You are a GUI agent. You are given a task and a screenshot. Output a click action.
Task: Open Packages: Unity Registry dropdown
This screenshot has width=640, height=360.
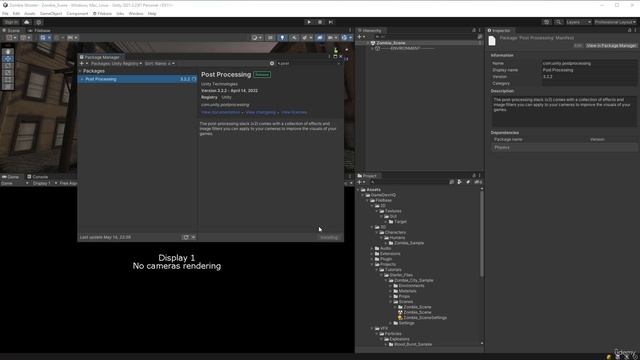click(x=116, y=64)
